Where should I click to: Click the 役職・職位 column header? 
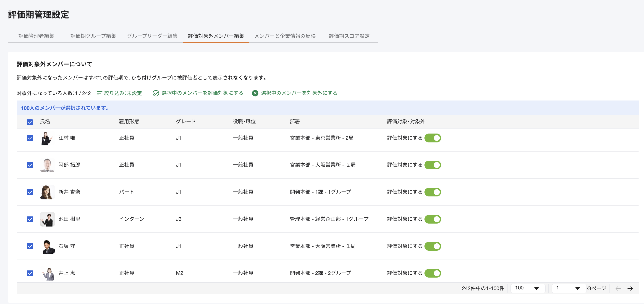244,121
